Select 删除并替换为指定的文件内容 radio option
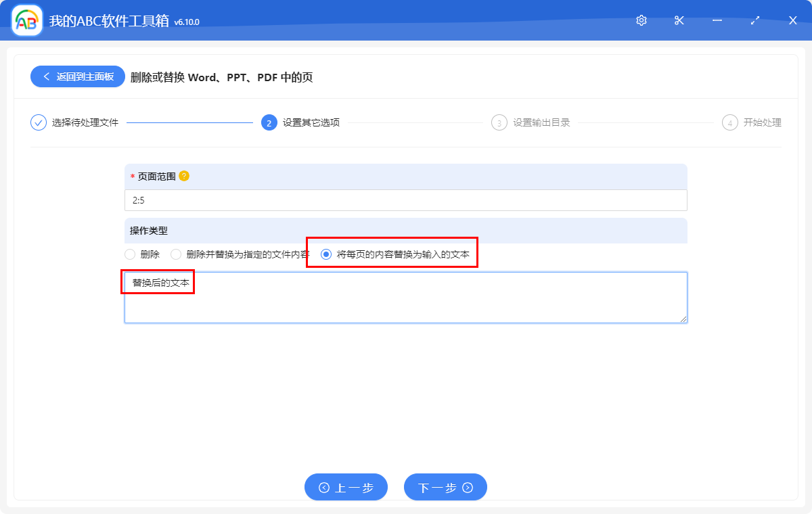Viewport: 812px width, 514px height. (x=176, y=254)
